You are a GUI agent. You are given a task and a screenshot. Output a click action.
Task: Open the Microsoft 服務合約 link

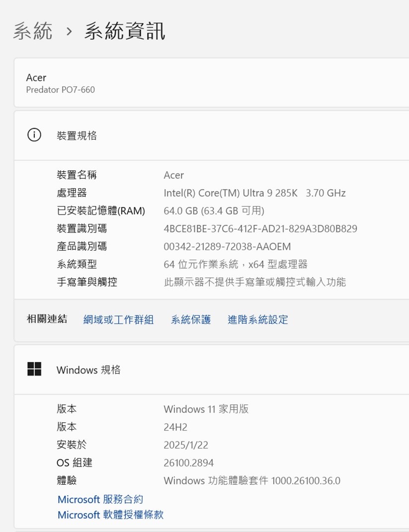(x=100, y=499)
